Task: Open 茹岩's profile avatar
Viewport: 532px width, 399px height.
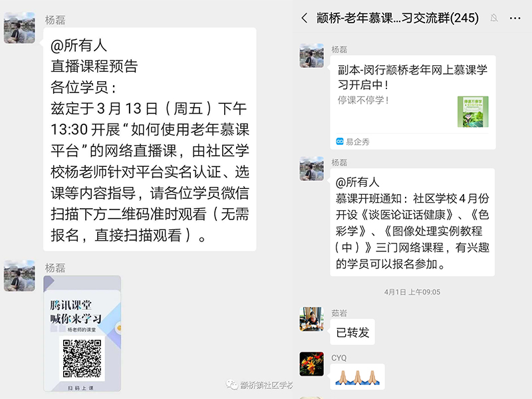Action: [311, 319]
